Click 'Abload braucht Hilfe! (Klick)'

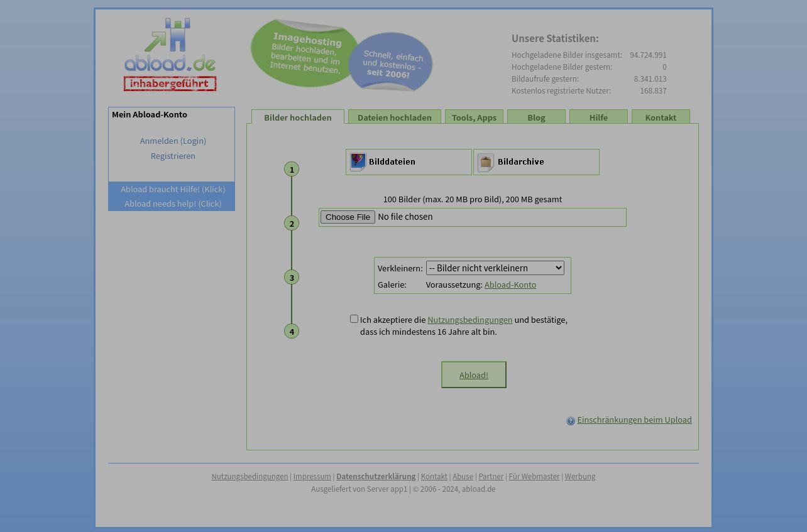tap(173, 189)
